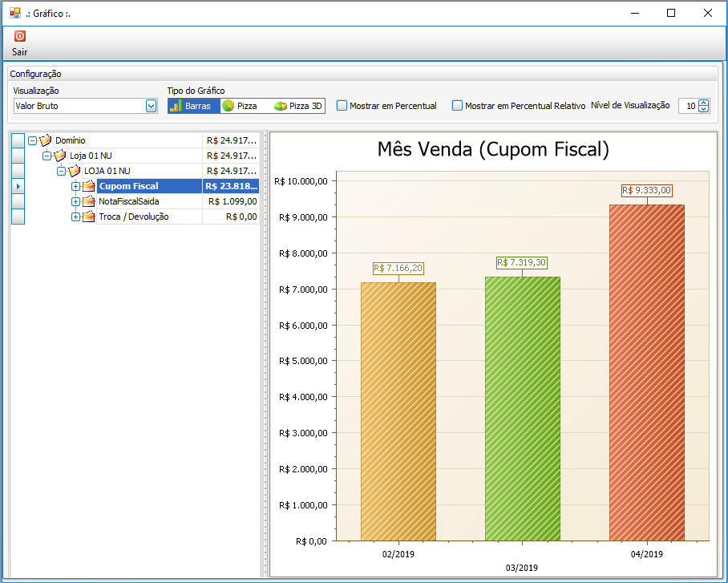The image size is (728, 583).
Task: Select the Barras chart type
Action: click(x=194, y=106)
